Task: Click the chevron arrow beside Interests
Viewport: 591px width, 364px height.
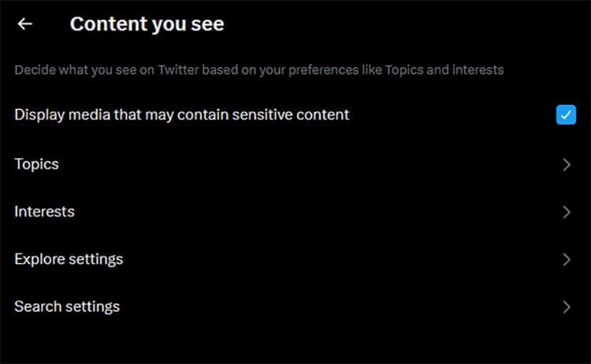Action: click(567, 212)
